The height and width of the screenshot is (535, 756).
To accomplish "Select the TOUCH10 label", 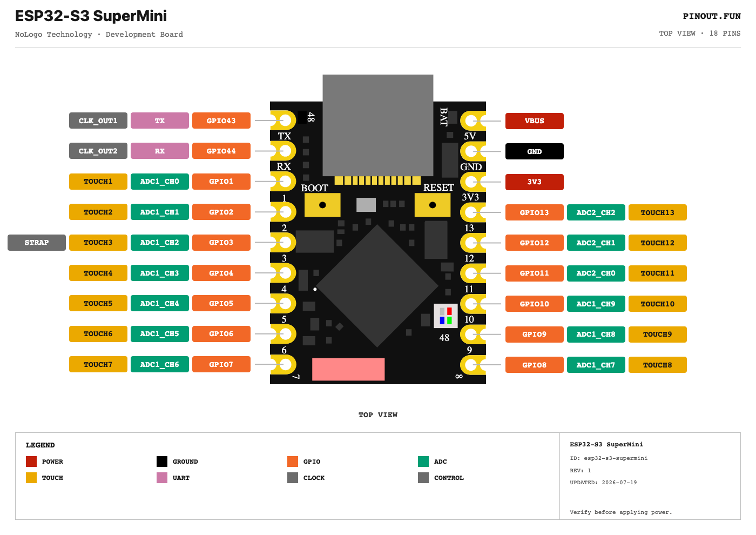I will click(x=658, y=304).
